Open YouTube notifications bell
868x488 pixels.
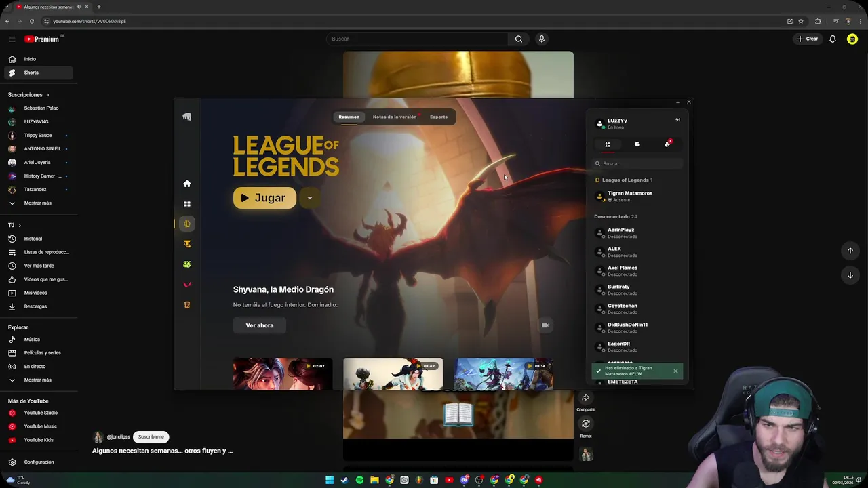pyautogui.click(x=833, y=39)
